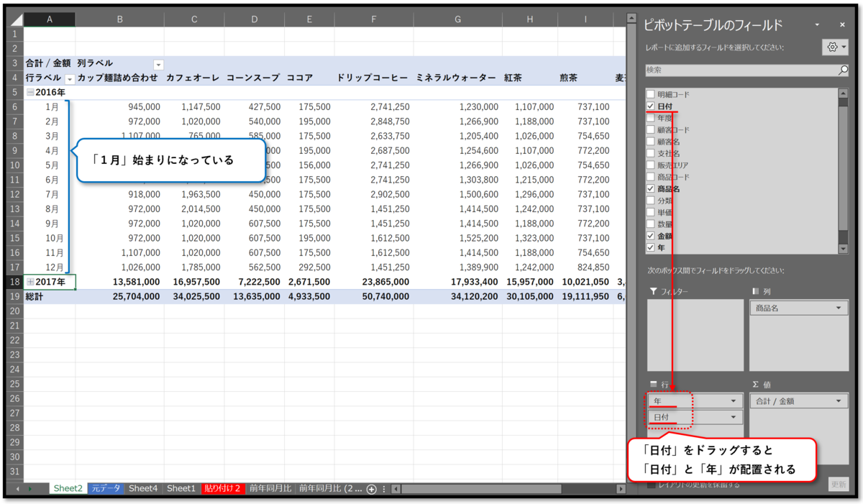Viewport: 863px width, 504px height.
Task: Click the ドリップコーヒー column heading cell
Action: click(373, 78)
